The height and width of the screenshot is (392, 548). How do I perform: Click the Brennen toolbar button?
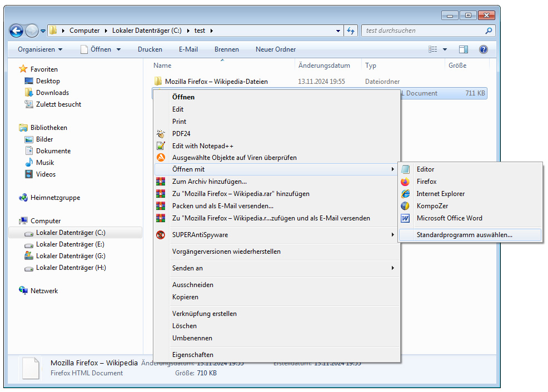pos(227,49)
